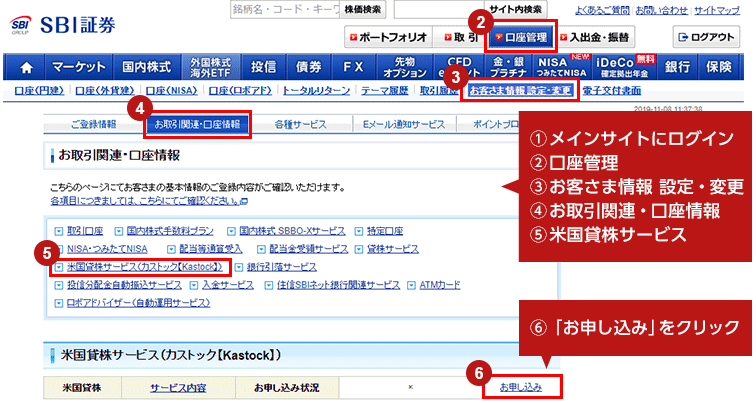Open the 国内株式 menu
The height and width of the screenshot is (403, 756).
[147, 67]
